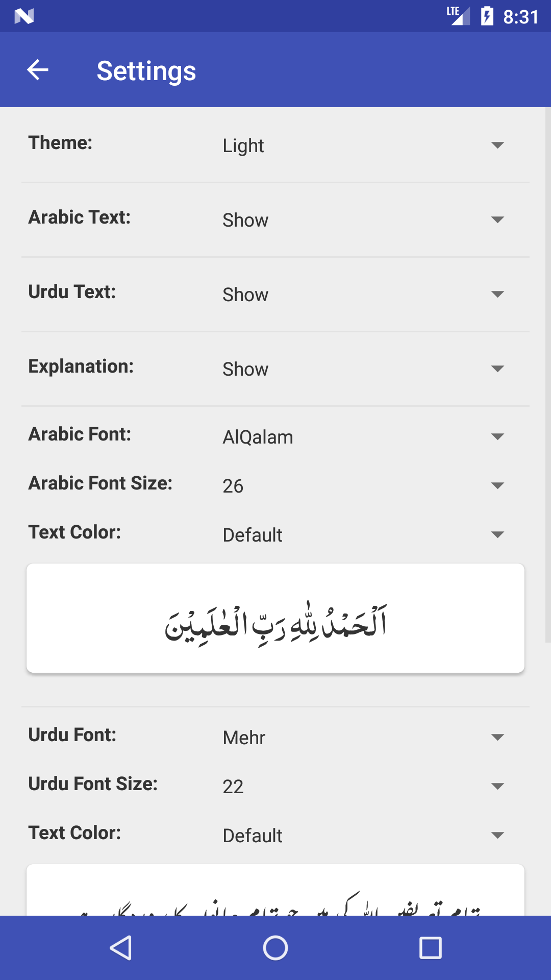Choose Urdu Font Mehr dropdown
Screen dimensions: 551x980
pyautogui.click(x=363, y=738)
